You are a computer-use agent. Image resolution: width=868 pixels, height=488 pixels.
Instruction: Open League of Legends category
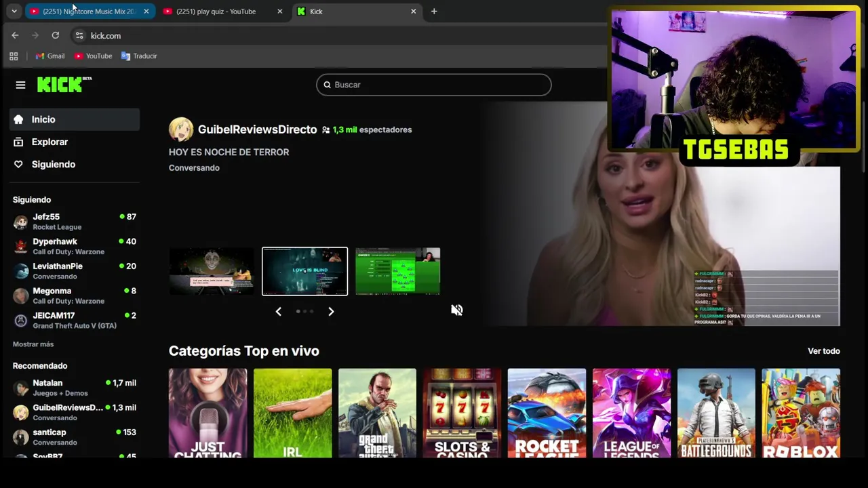pyautogui.click(x=631, y=413)
